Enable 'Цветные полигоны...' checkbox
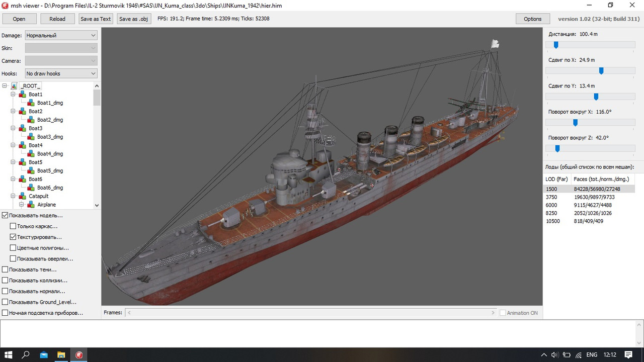This screenshot has height=362, width=644. [13, 248]
